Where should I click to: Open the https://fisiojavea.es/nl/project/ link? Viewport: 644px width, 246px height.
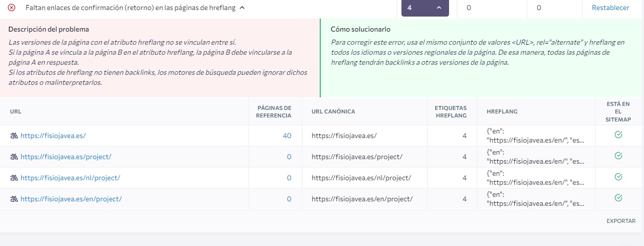(x=70, y=178)
